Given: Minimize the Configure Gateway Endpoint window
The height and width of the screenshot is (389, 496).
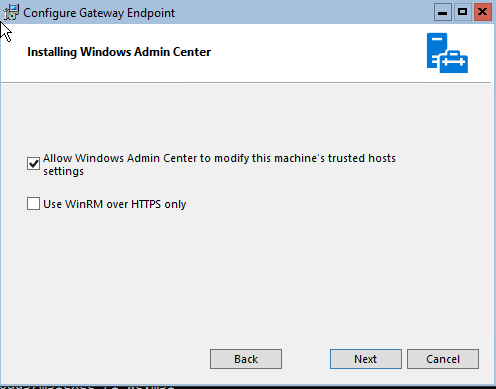Looking at the screenshot, I should coord(443,12).
